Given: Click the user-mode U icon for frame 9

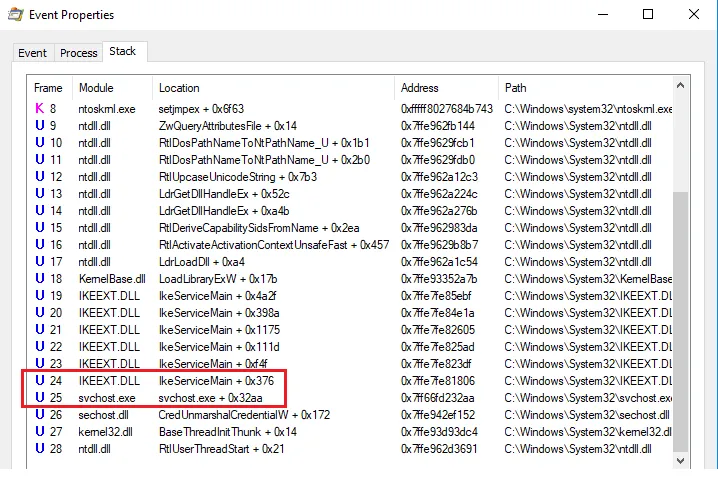Looking at the screenshot, I should [x=40, y=126].
